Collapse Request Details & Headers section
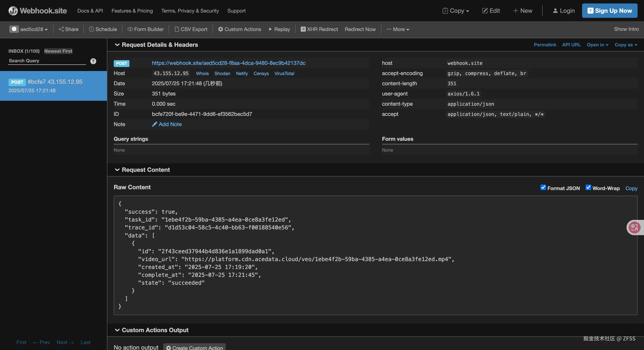 point(117,45)
